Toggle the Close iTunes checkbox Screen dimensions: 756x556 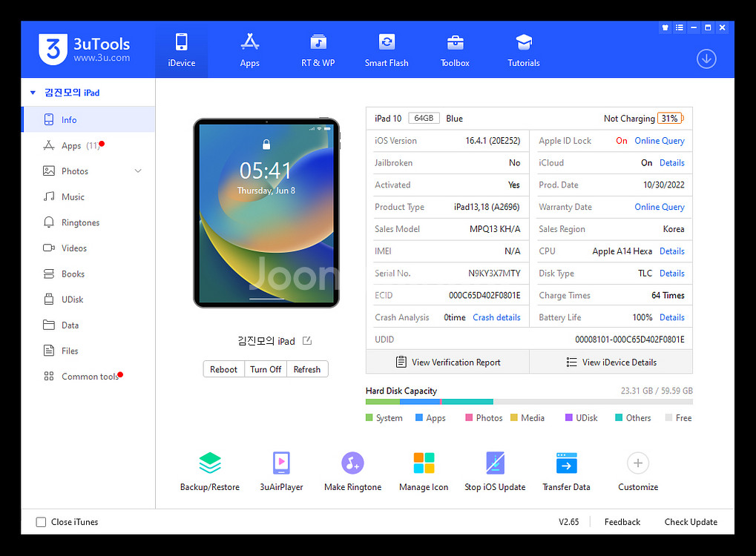click(41, 522)
